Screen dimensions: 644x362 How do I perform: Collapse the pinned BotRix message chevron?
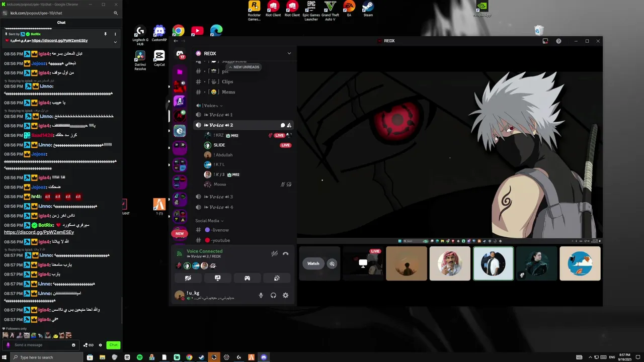pyautogui.click(x=115, y=42)
